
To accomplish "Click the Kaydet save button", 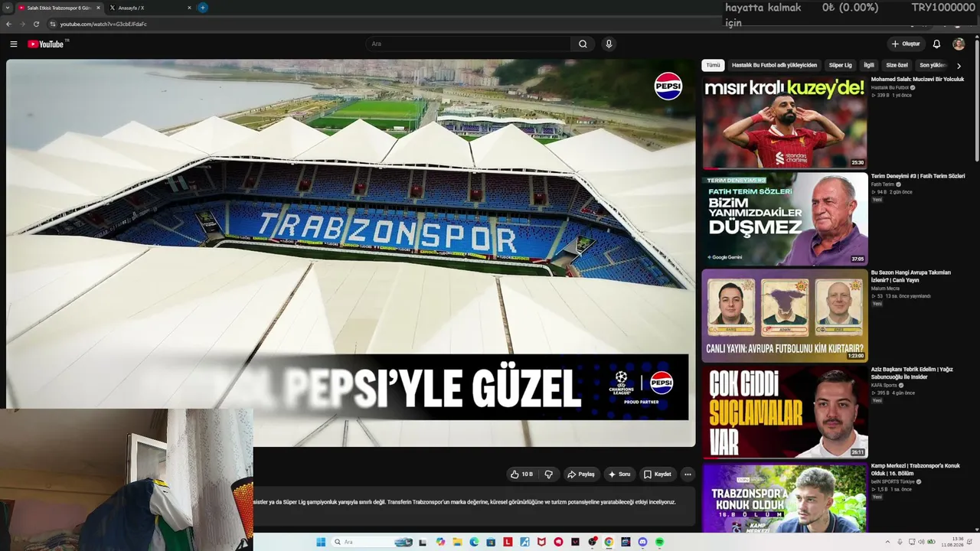I will coord(658,474).
